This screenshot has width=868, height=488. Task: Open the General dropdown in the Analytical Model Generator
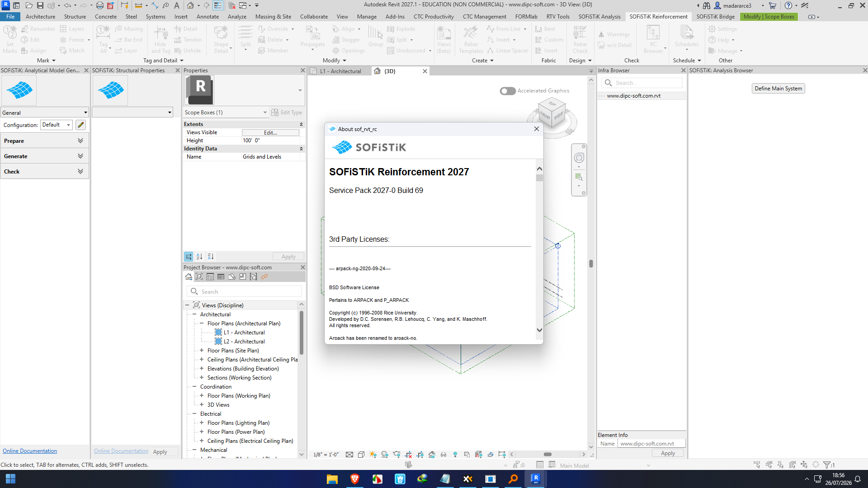(x=45, y=113)
